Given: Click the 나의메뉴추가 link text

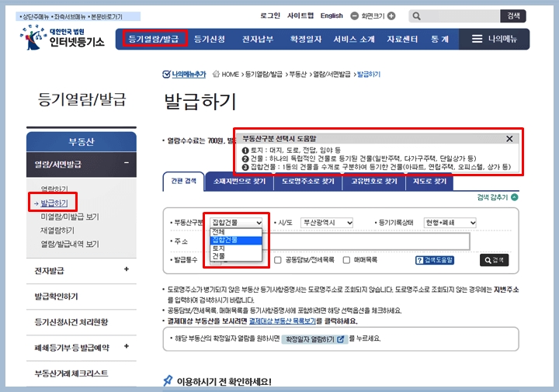Looking at the screenshot, I should pyautogui.click(x=189, y=74).
